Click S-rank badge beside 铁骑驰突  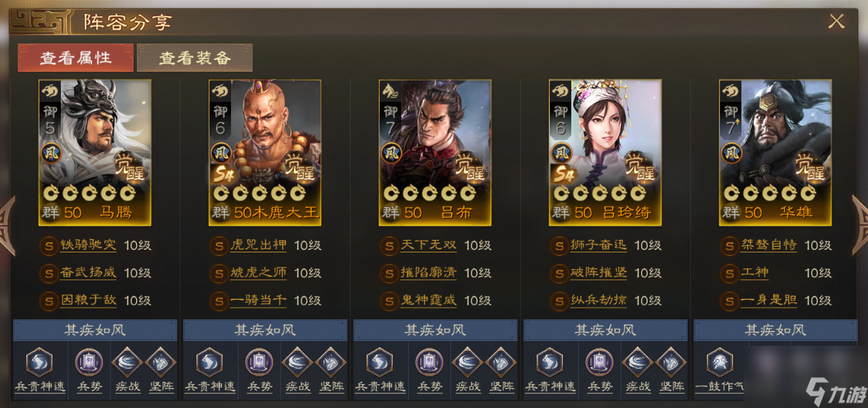[49, 245]
